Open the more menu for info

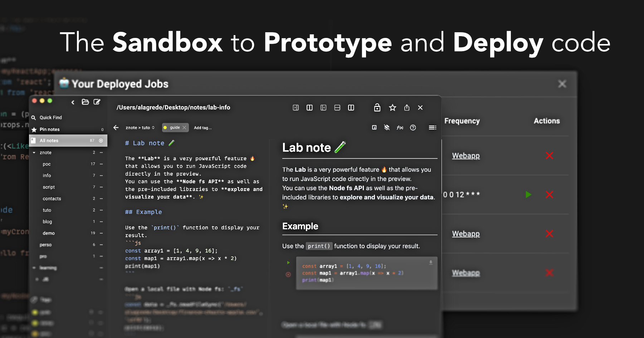[101, 176]
